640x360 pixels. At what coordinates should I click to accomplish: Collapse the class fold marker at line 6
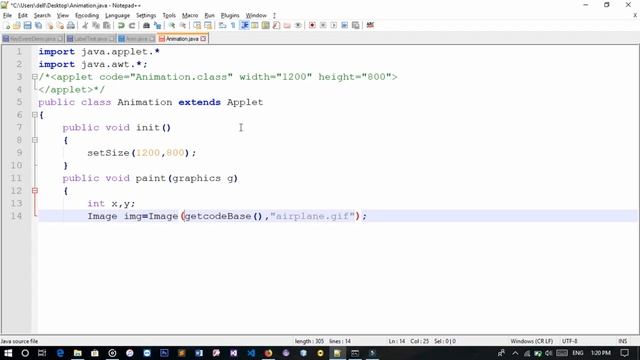tap(35, 115)
